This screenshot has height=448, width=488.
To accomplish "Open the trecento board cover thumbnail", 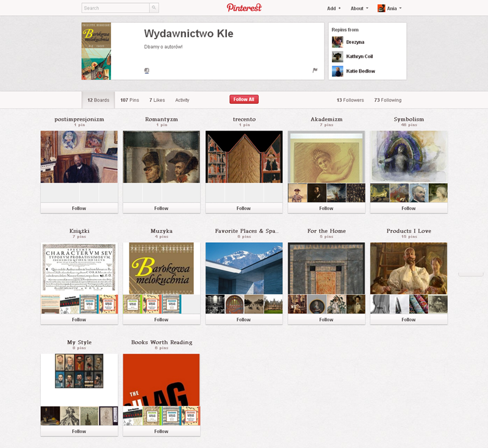I will (x=244, y=157).
